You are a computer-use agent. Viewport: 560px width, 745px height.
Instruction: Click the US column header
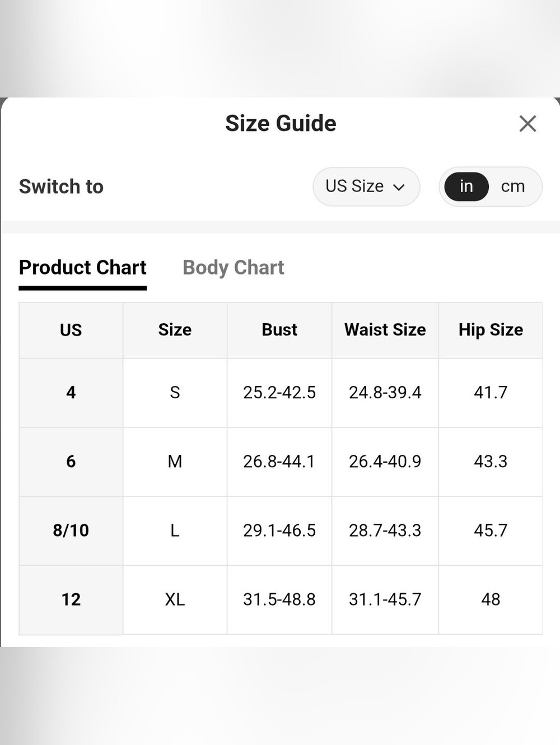tap(71, 330)
